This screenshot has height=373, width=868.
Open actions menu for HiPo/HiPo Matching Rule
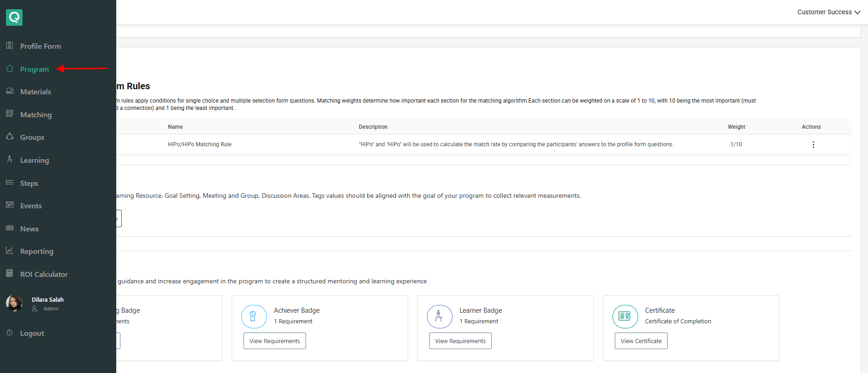813,144
